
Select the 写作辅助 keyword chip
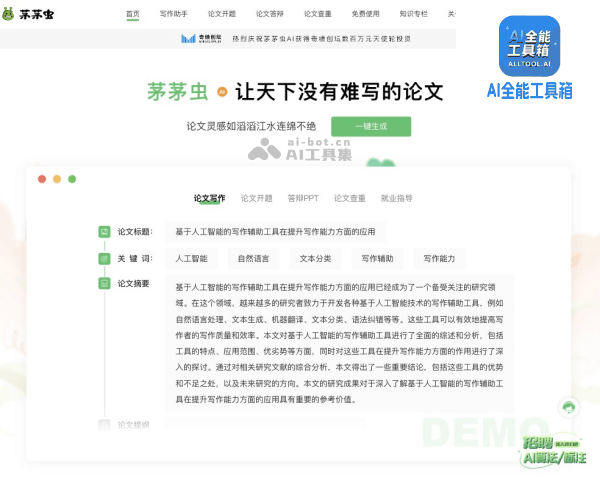[x=377, y=259]
